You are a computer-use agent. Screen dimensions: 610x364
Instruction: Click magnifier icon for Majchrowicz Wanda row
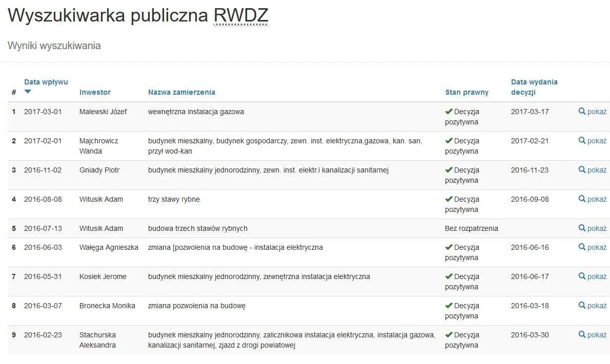point(582,140)
